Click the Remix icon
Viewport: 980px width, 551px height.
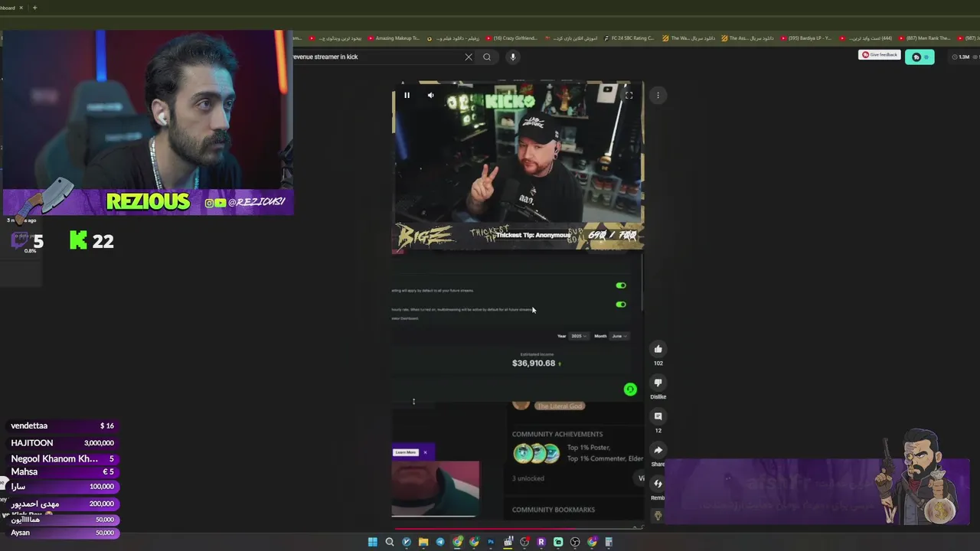coord(658,484)
